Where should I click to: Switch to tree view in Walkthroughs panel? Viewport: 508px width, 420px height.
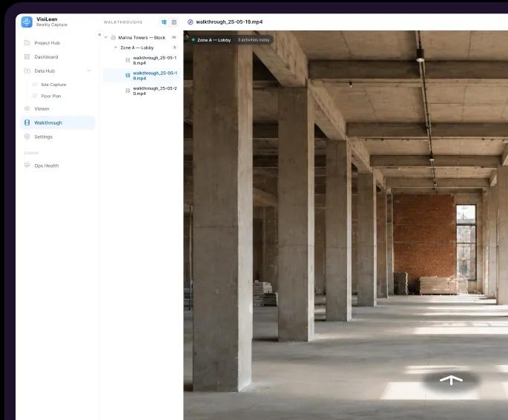coord(164,22)
